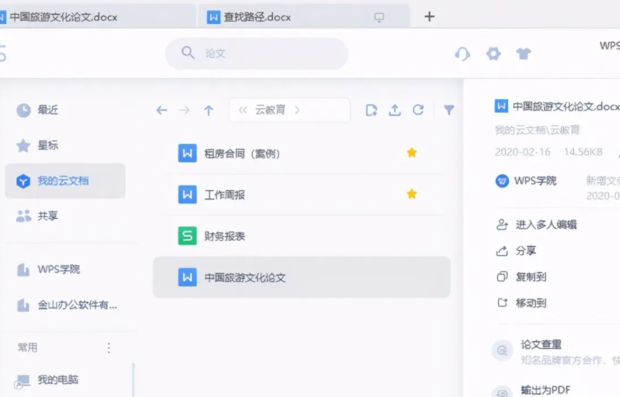This screenshot has width=620, height=397.
Task: Select the 工作周报 file
Action: coord(301,195)
